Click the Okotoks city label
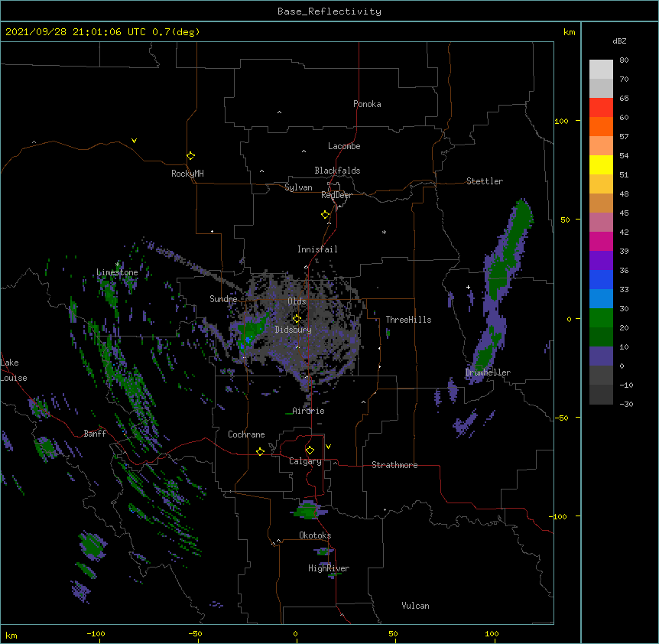Screen dimensions: 659x644 click(x=315, y=535)
